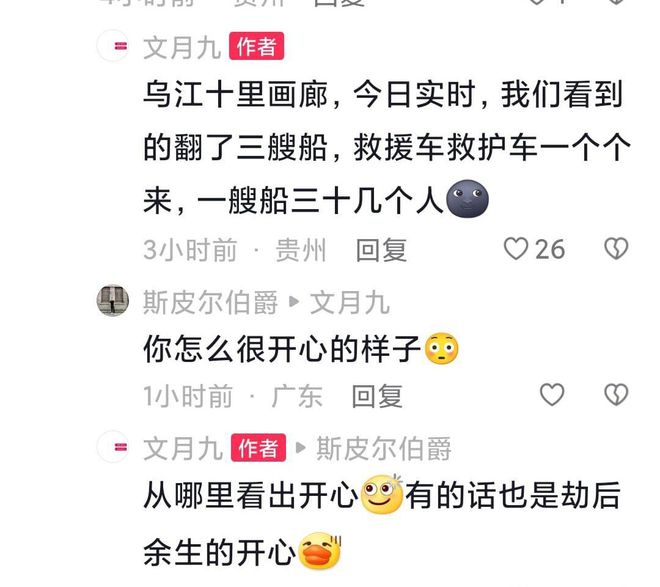Screen dimensions: 660x587
Task: Tap the smiling eye-roll emoji
Action: 381,494
